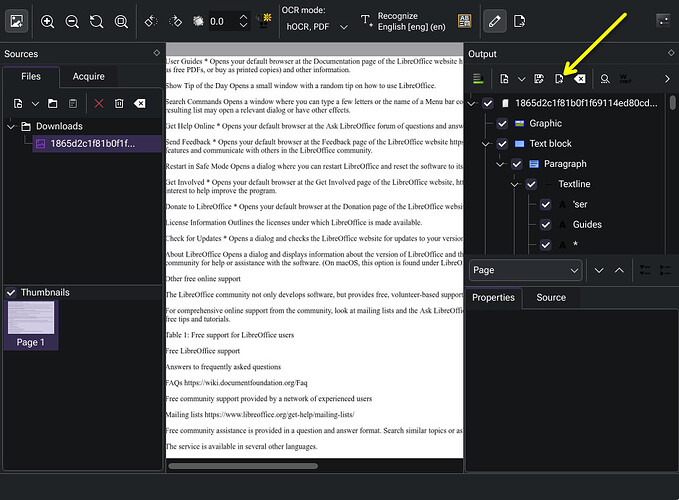This screenshot has width=679, height=500.
Task: Open the Page navigation combo box
Action: 525,270
